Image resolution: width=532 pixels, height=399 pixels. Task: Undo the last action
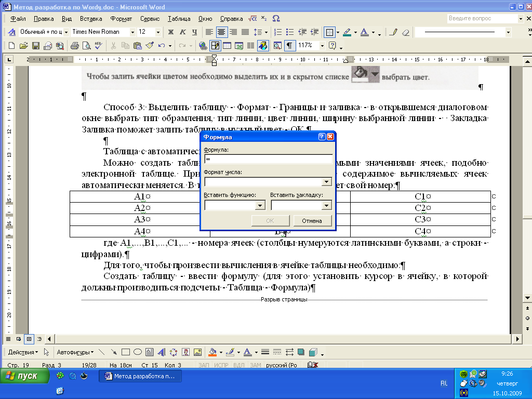(x=162, y=46)
